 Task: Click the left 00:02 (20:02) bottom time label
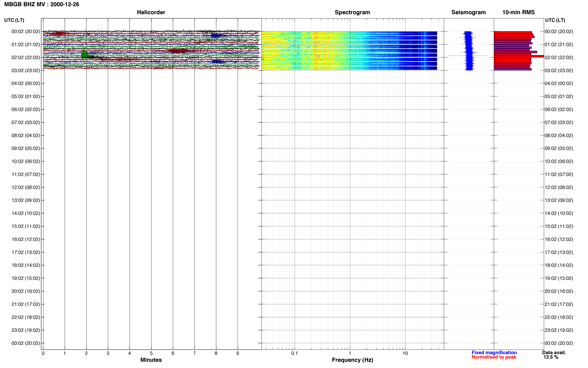(26, 343)
